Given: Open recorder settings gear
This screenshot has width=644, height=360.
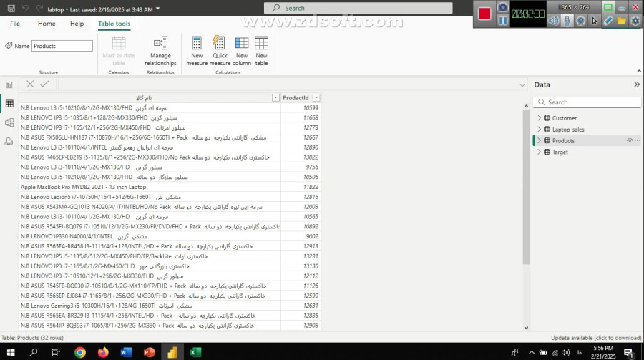Looking at the screenshot, I should [635, 21].
